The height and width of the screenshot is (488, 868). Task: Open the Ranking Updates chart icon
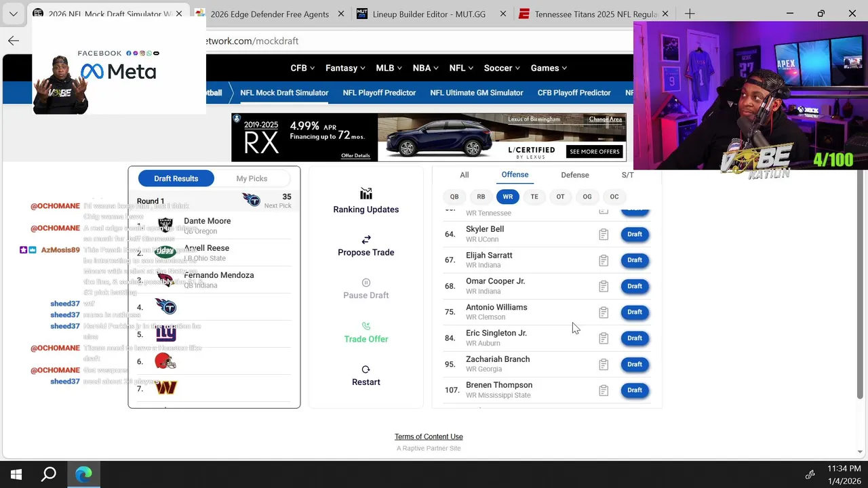[x=366, y=194]
